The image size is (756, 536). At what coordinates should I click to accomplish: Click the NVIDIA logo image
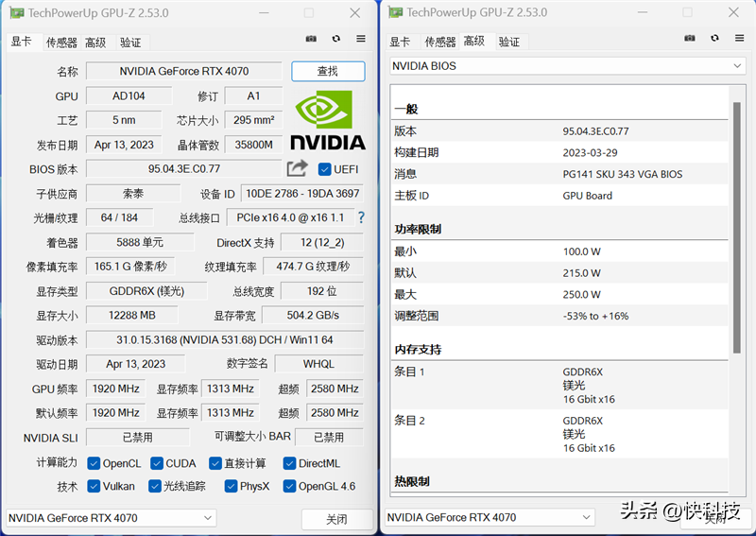pyautogui.click(x=328, y=120)
